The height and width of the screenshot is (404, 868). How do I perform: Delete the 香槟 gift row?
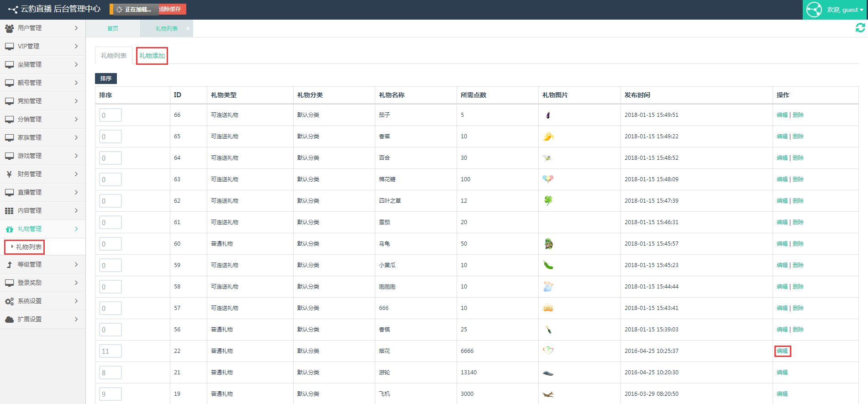[798, 330]
